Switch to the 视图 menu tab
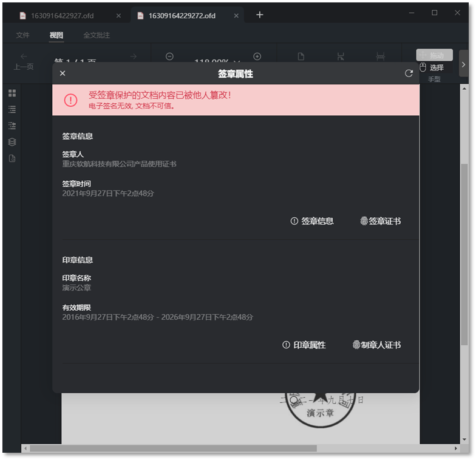476x460 pixels. [56, 35]
